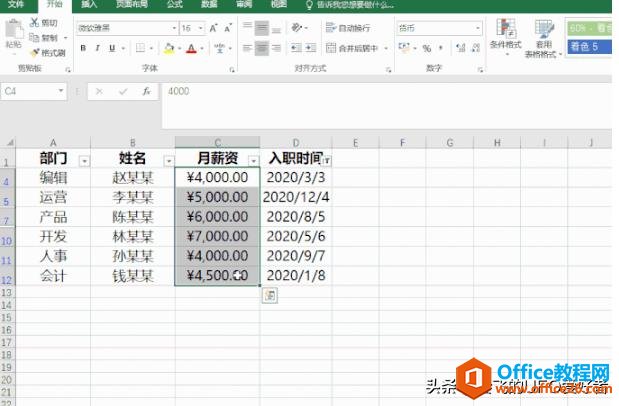
Task: Select row 13 header
Action: click(x=7, y=293)
